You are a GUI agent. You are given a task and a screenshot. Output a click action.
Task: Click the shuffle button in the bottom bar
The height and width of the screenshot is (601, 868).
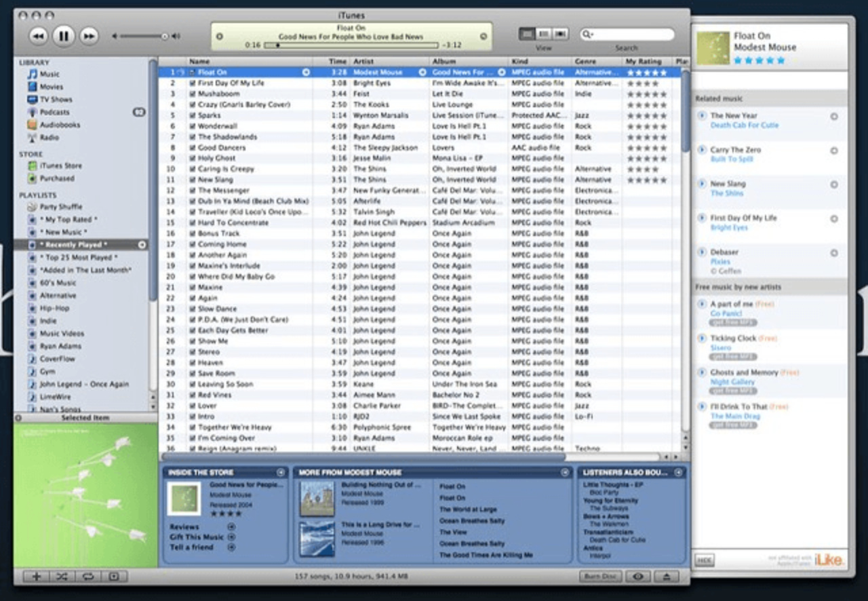click(x=62, y=577)
